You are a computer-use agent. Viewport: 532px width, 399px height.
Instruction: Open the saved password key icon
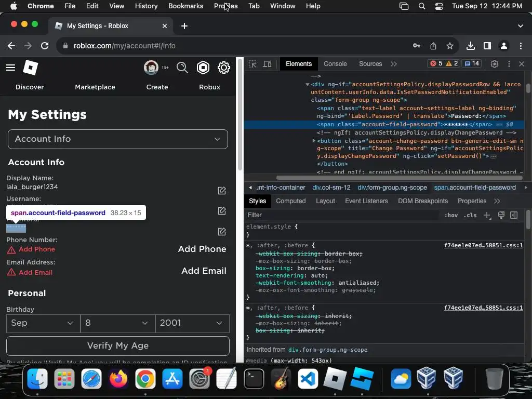pos(417,46)
